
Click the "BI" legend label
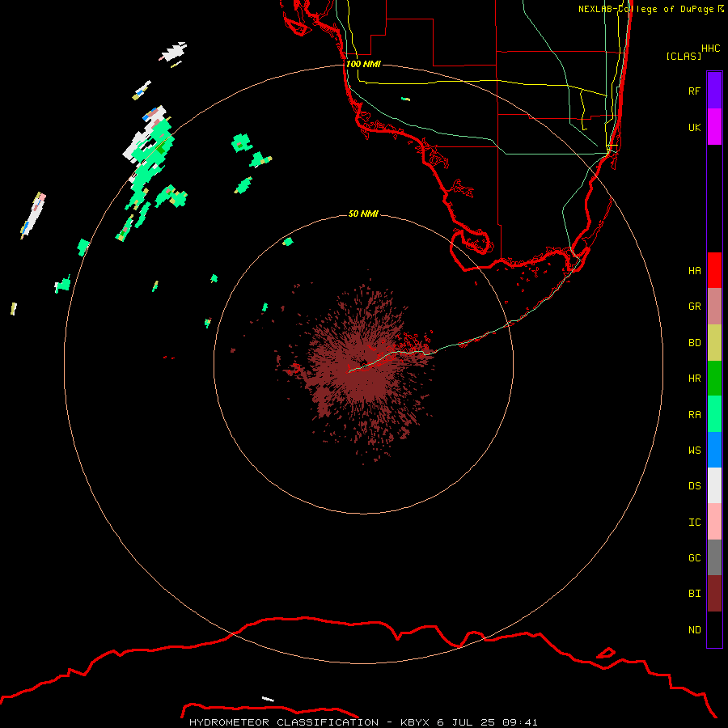[694, 594]
